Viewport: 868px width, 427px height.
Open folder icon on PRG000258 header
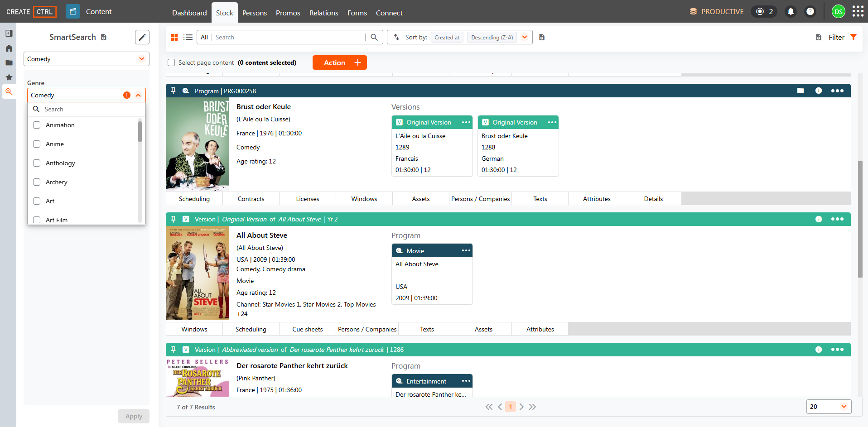point(800,91)
